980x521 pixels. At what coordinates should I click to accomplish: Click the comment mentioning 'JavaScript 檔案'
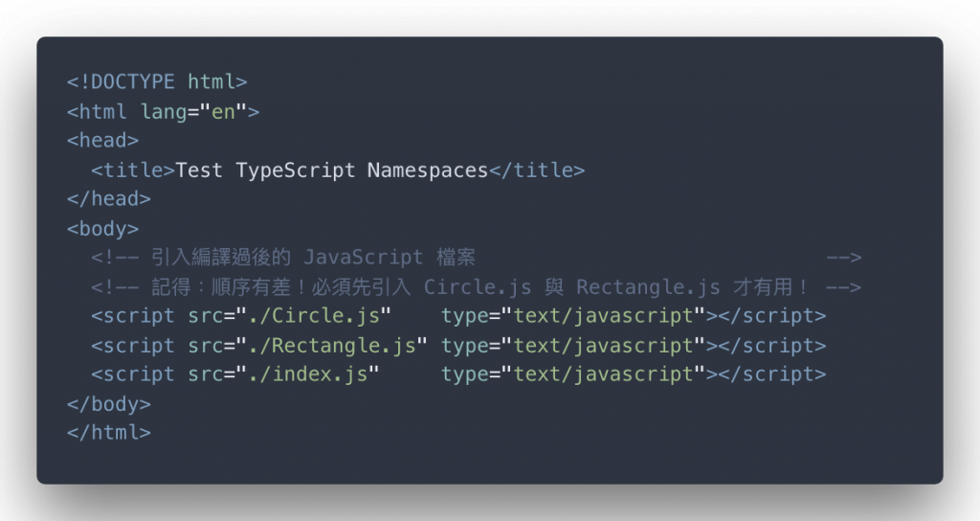477,257
